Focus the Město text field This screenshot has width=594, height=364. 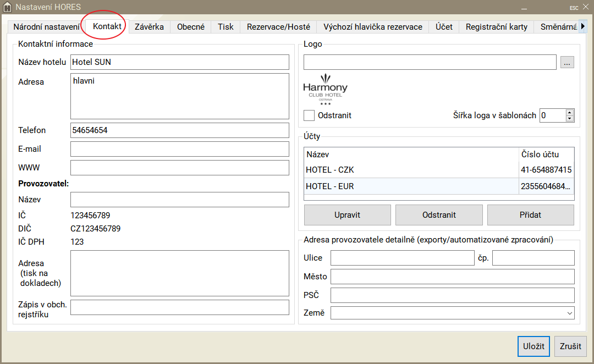click(x=452, y=277)
